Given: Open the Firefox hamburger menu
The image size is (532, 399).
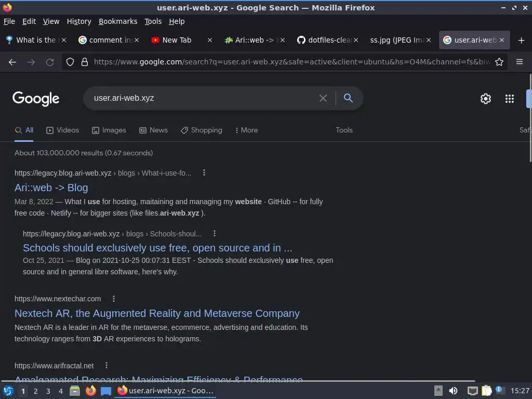Looking at the screenshot, I should pyautogui.click(x=520, y=62).
